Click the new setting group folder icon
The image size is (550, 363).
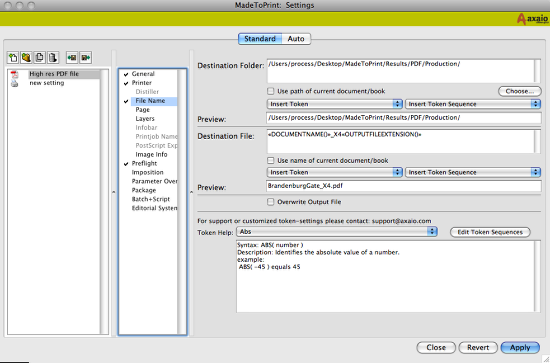click(x=26, y=58)
